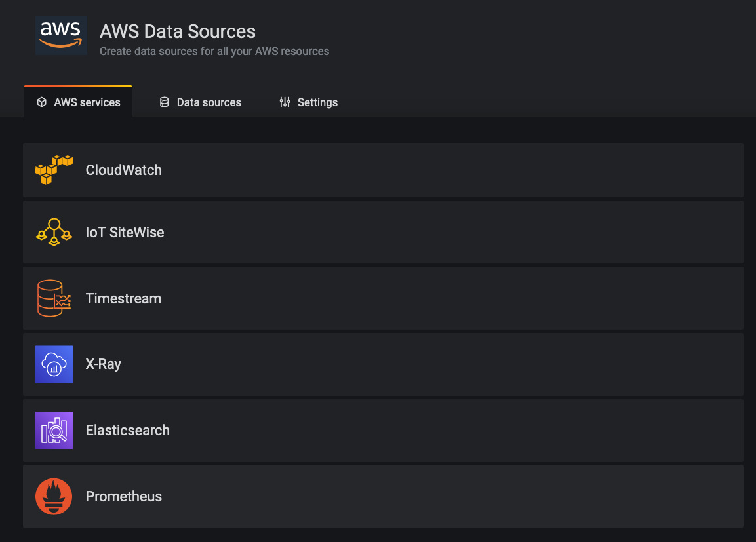Click the cube icon on AWS services tab
The image size is (756, 542).
[42, 102]
